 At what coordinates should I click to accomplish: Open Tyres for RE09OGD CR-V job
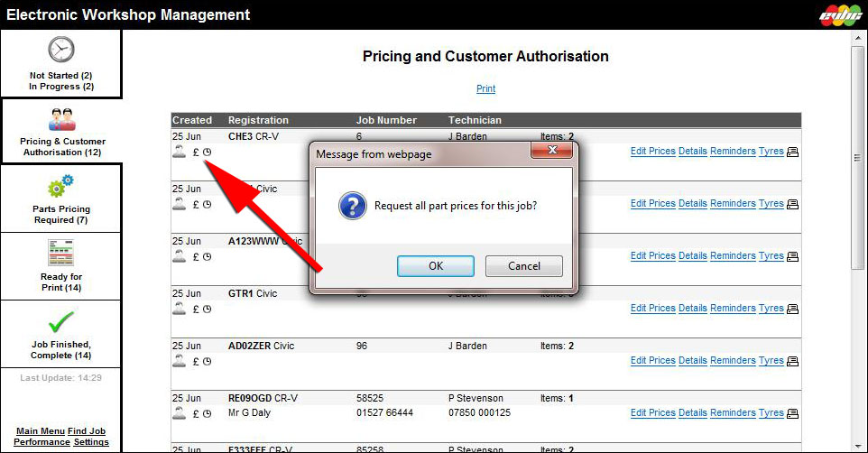click(x=771, y=412)
